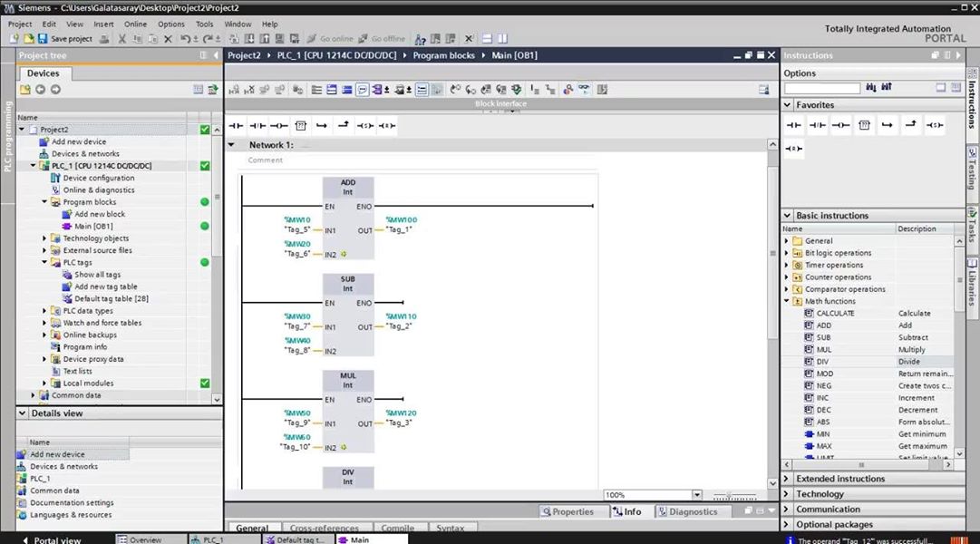Open the Cross-references tab
This screenshot has width=980, height=544.
click(x=325, y=529)
